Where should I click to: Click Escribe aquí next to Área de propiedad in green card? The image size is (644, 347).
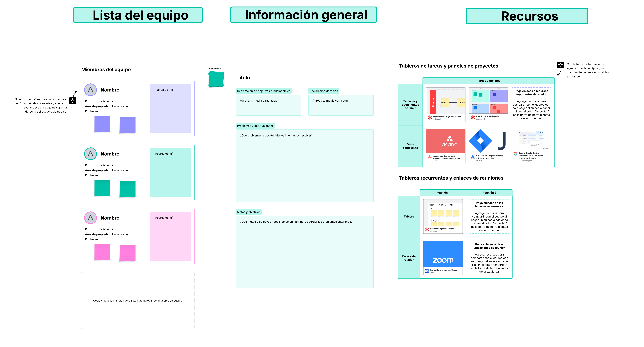[x=120, y=170]
